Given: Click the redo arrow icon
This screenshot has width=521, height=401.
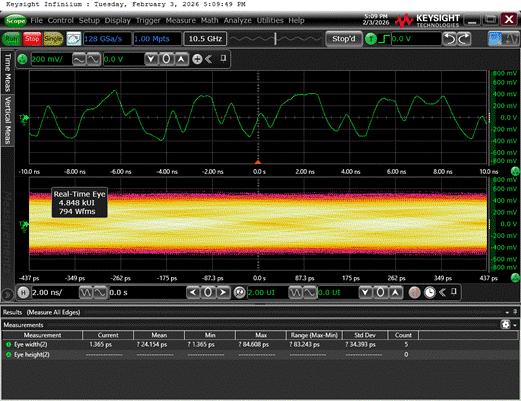Looking at the screenshot, I should [x=464, y=39].
